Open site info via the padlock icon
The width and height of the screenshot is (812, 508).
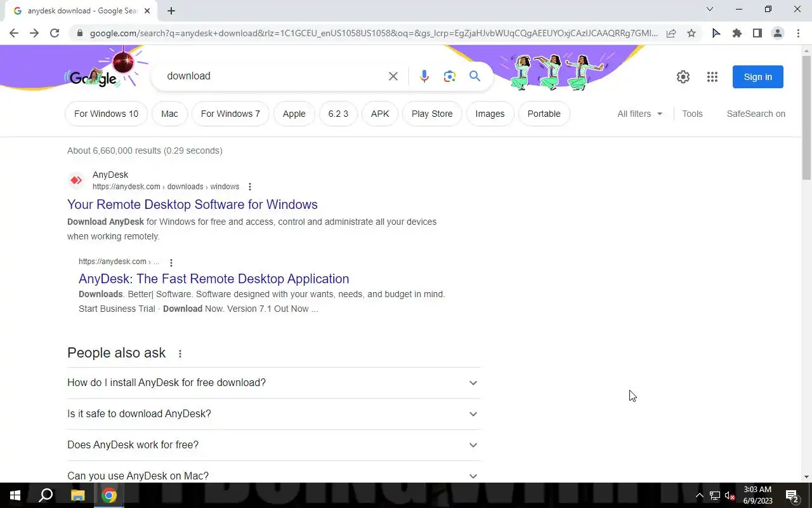pos(79,33)
